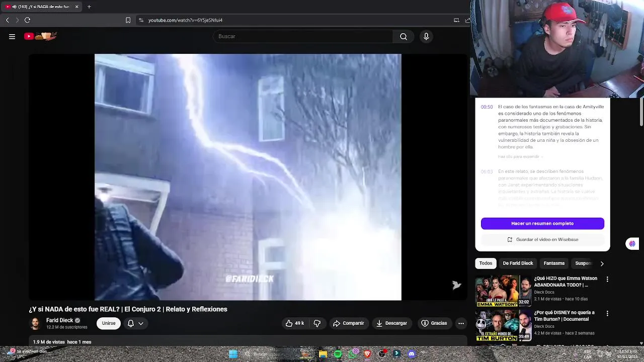Click the Descargar download button
Viewport: 644px width, 362px height.
391,323
